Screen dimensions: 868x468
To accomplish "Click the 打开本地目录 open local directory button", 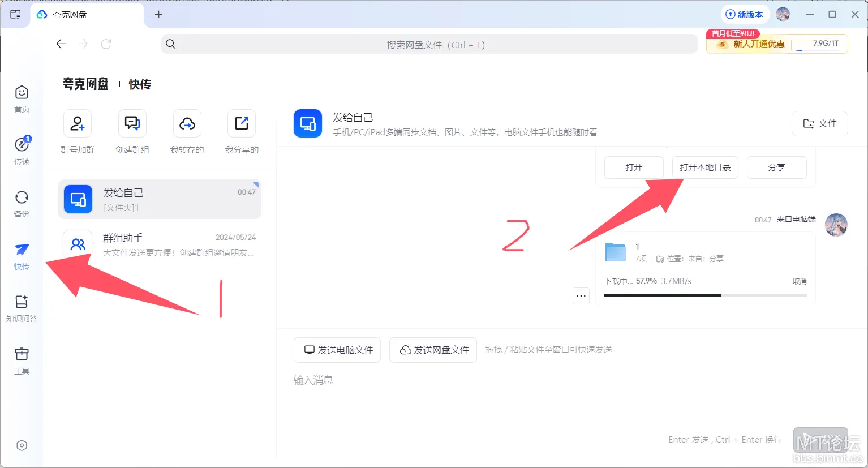I will 705,167.
